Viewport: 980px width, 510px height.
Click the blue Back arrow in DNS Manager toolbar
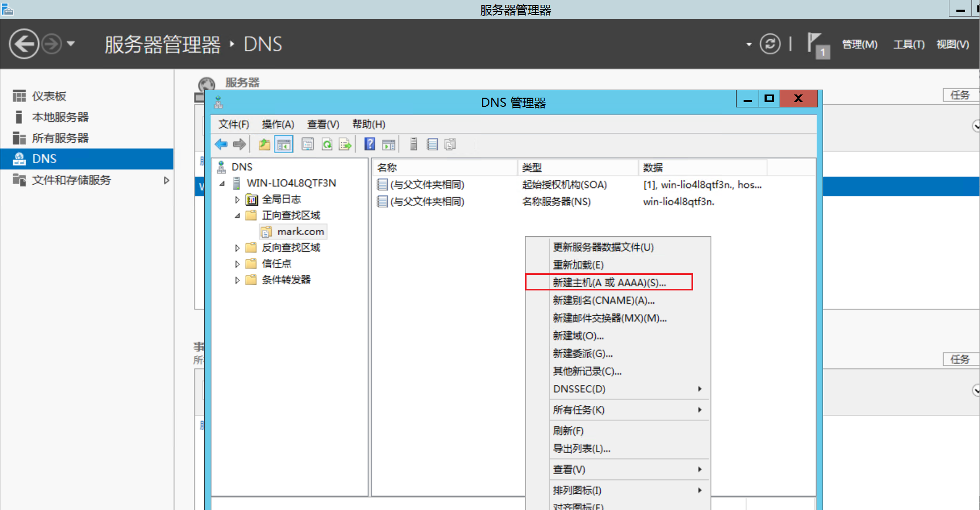click(221, 144)
